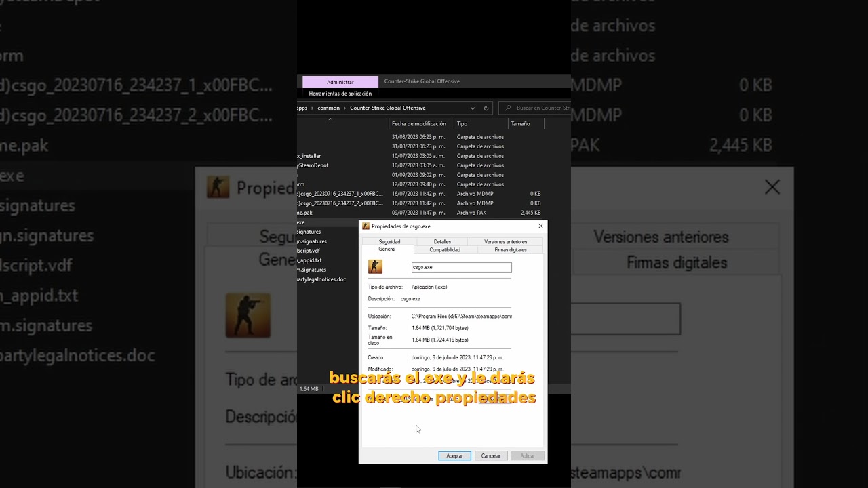Switch to the Seguridad tab
The image size is (868, 488).
tap(389, 241)
